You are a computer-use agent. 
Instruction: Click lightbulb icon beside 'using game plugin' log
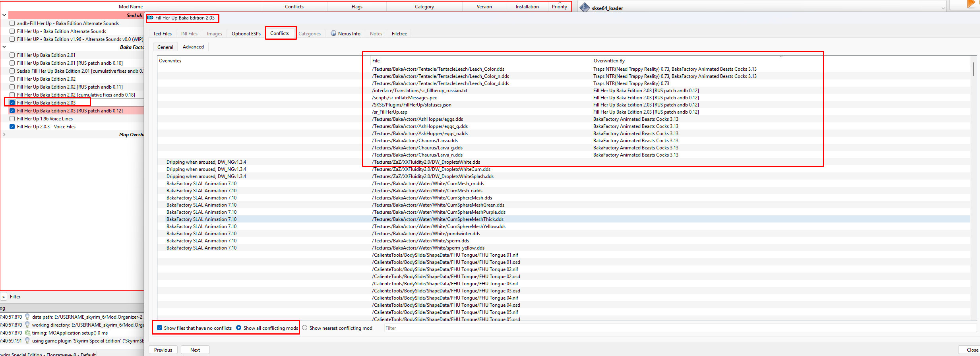[27, 341]
